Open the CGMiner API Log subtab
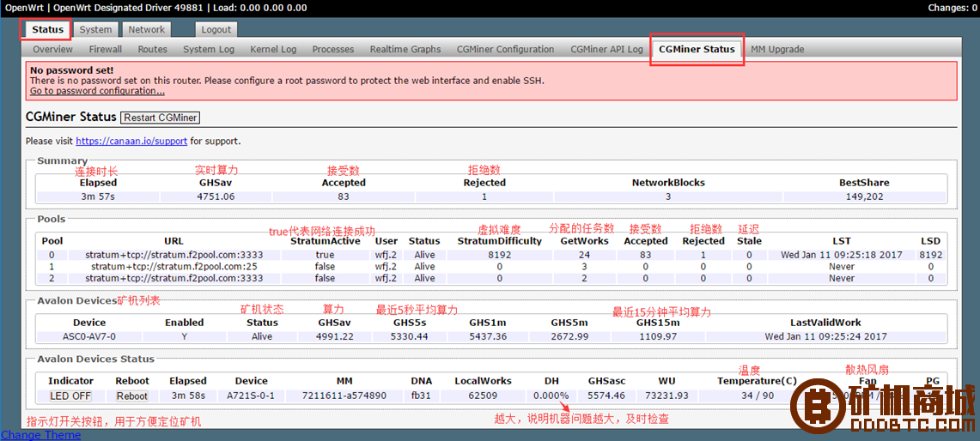Viewport: 980px width, 441px height. [606, 50]
